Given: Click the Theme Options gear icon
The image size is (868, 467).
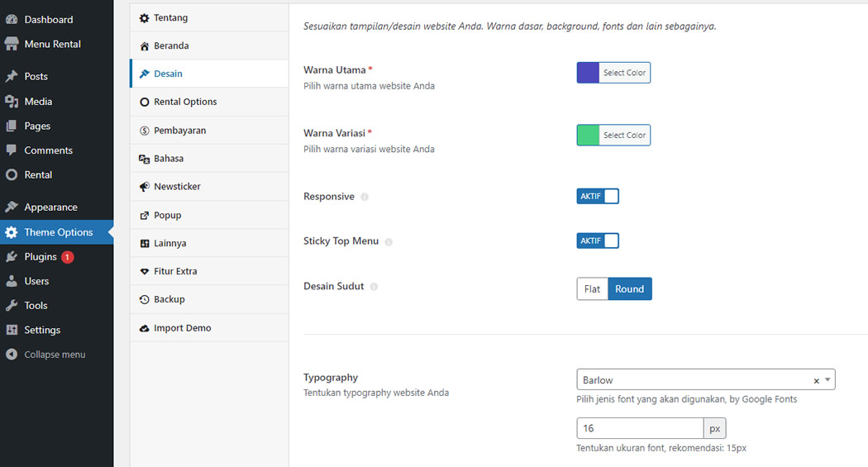Looking at the screenshot, I should point(12,232).
